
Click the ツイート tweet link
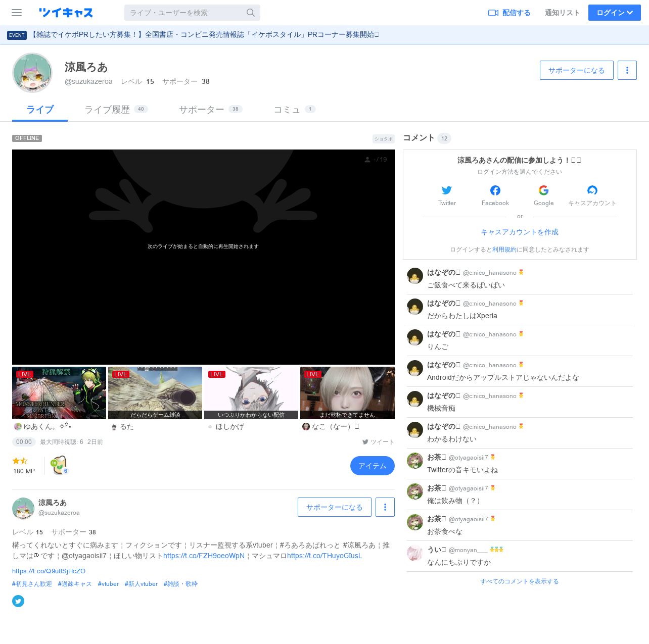click(378, 442)
